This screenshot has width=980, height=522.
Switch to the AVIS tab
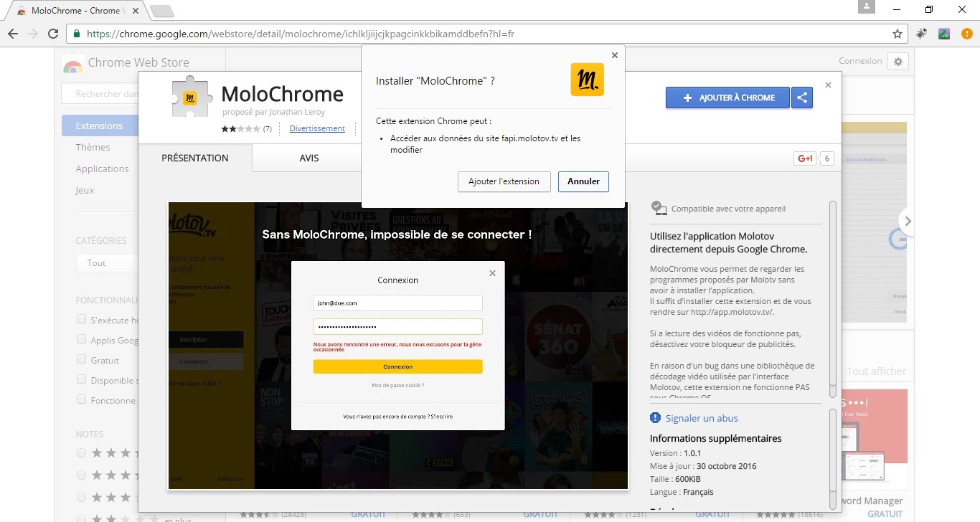pos(309,158)
